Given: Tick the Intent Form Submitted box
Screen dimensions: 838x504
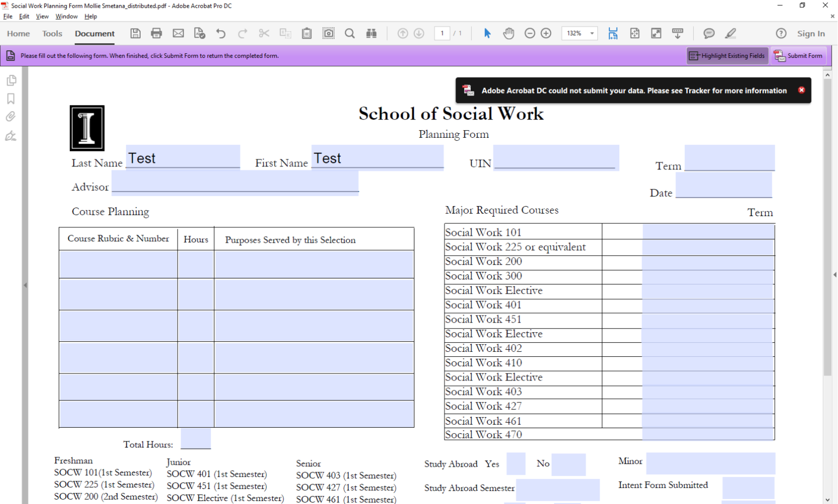Looking at the screenshot, I should tap(748, 488).
